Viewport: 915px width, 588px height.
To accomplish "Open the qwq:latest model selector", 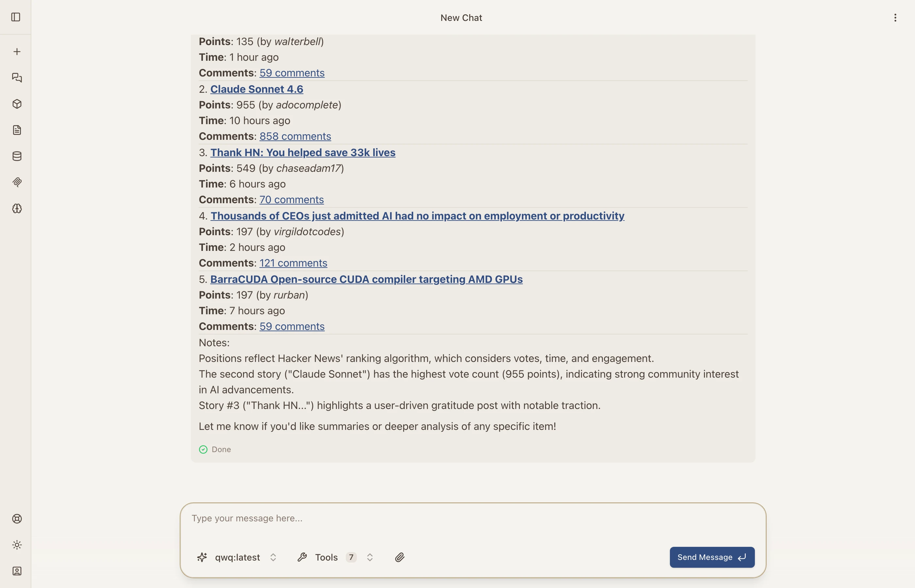I will pos(237,557).
